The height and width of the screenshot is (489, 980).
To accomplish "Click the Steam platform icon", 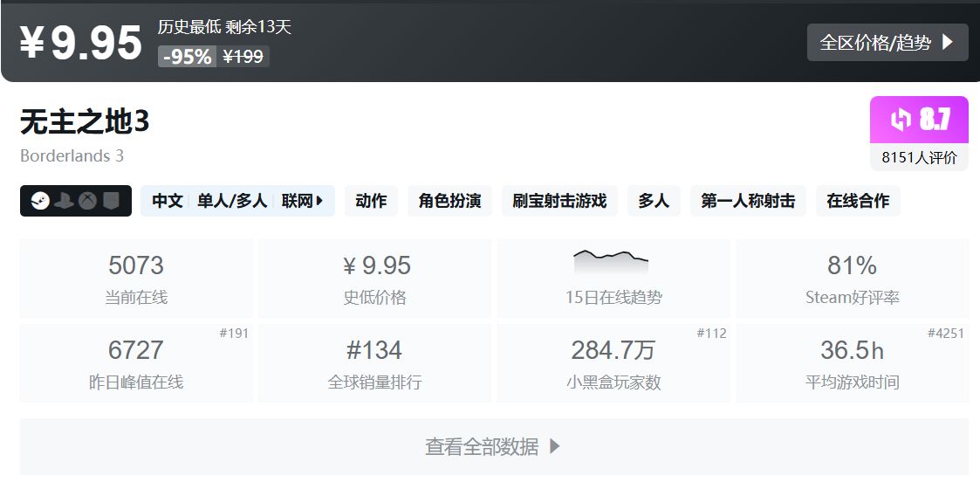I will click(41, 201).
